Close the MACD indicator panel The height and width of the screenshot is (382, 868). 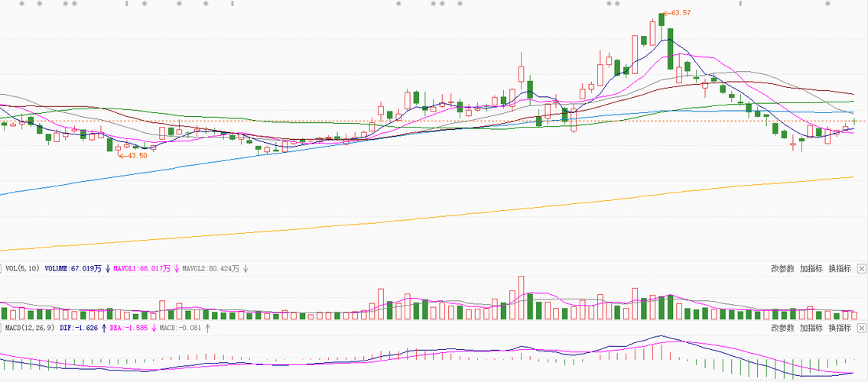[862, 328]
